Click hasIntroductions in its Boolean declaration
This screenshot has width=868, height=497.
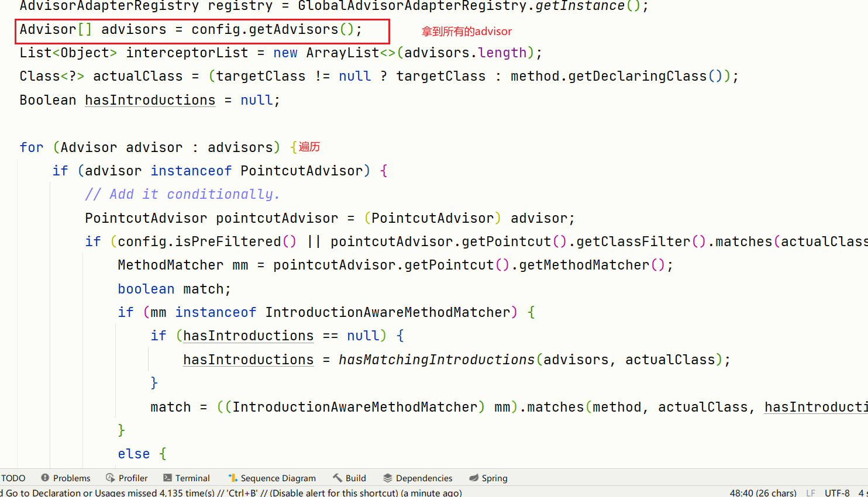click(150, 100)
